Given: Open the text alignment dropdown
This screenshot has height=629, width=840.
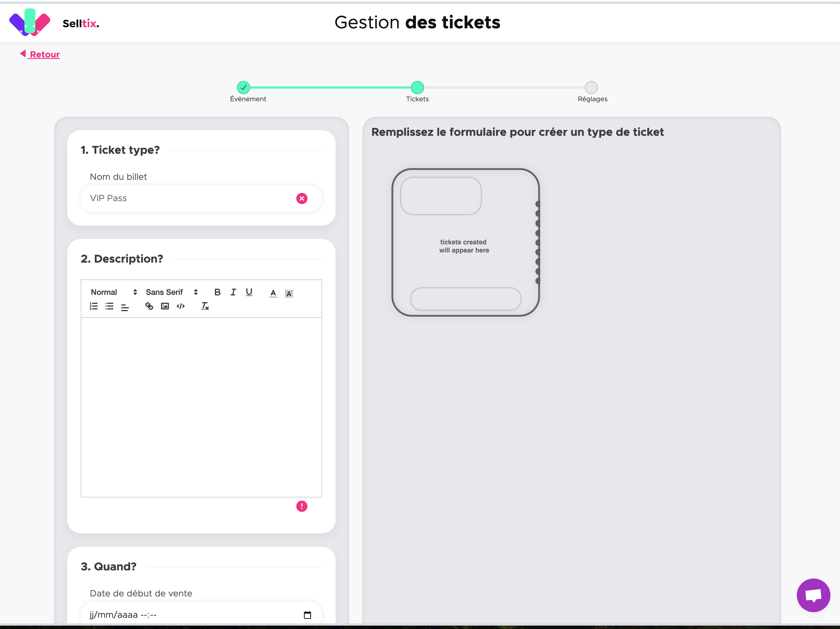Looking at the screenshot, I should coord(125,307).
